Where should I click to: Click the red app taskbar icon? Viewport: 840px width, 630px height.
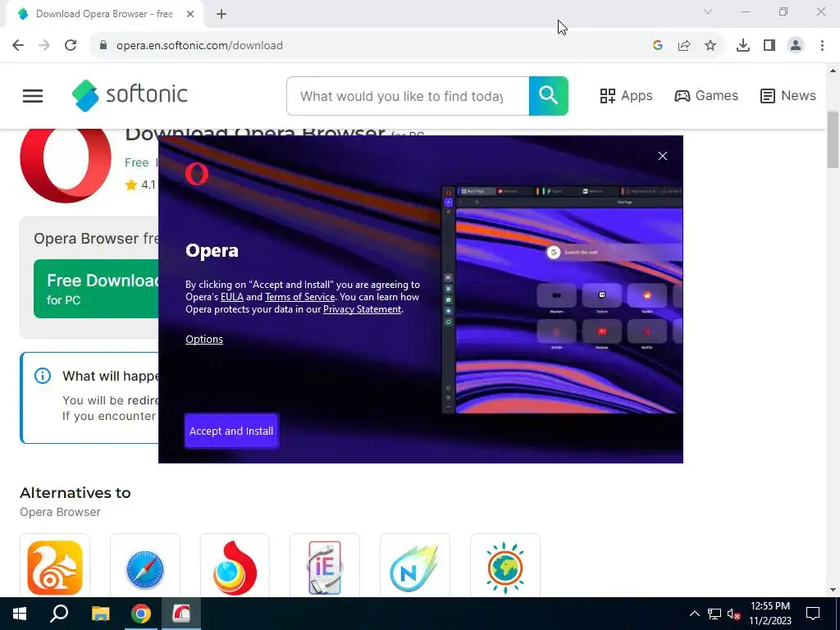[x=181, y=614]
